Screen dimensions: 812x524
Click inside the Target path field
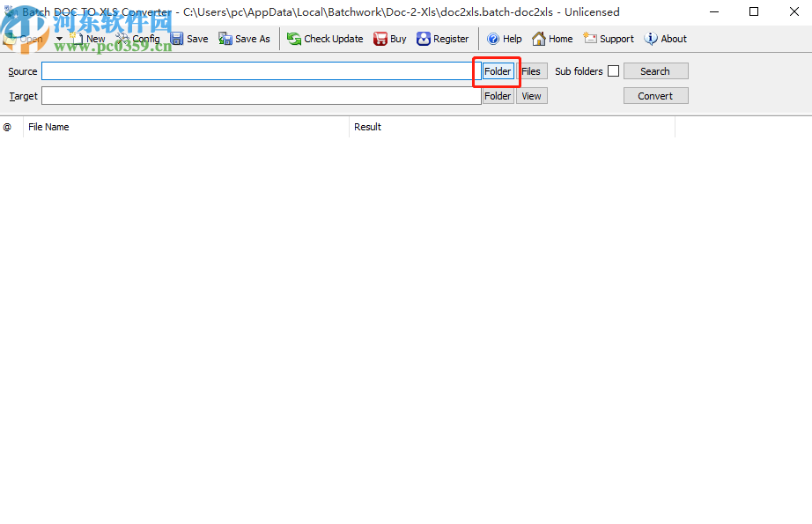click(x=260, y=95)
